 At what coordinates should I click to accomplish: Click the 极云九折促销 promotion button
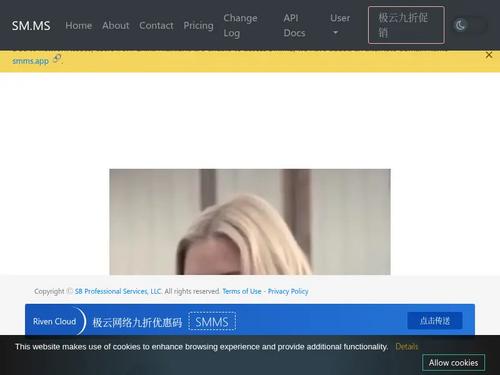click(406, 25)
